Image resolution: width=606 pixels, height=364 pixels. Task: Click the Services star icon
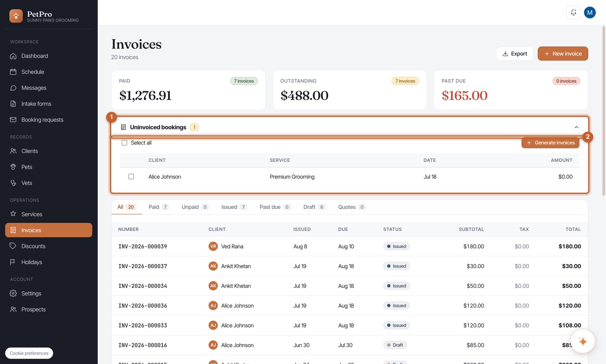pyautogui.click(x=13, y=214)
